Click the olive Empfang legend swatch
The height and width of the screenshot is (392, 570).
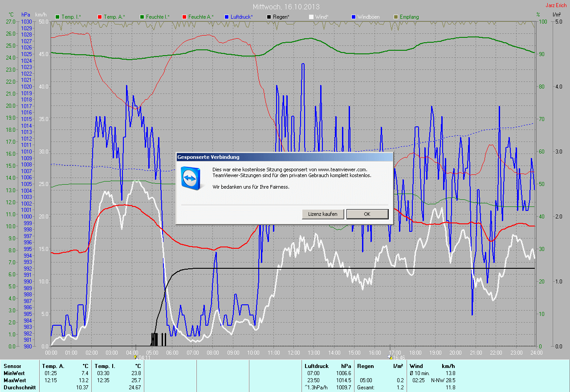tap(396, 17)
